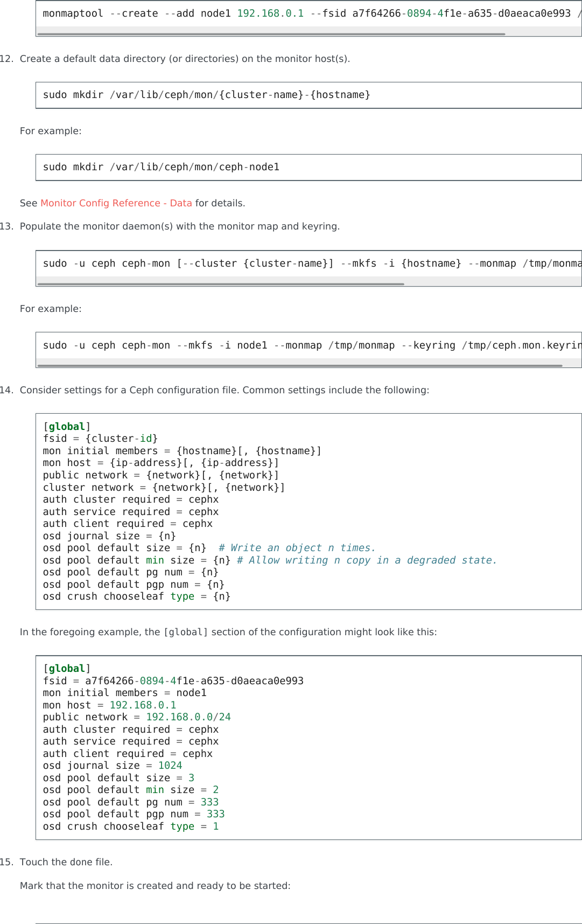Click 'mon host = {ip-address}[, {ip-address}]' line
This screenshot has width=582, height=924.
(x=161, y=463)
